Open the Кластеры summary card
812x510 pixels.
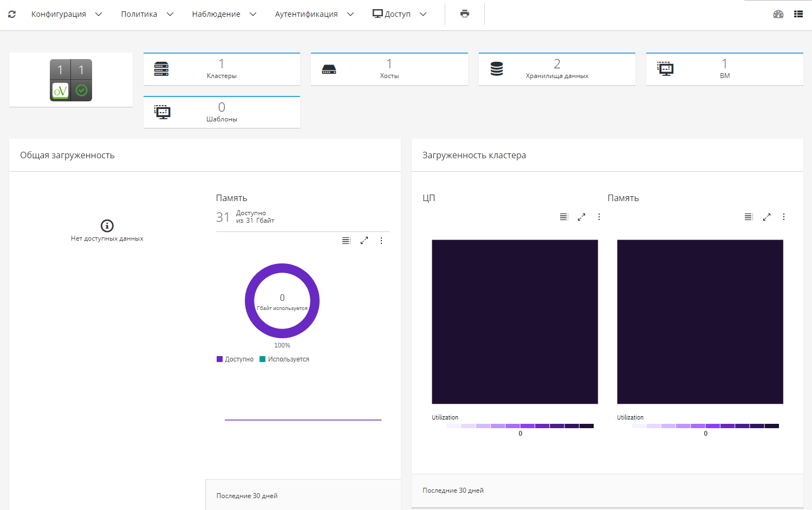[222, 69]
